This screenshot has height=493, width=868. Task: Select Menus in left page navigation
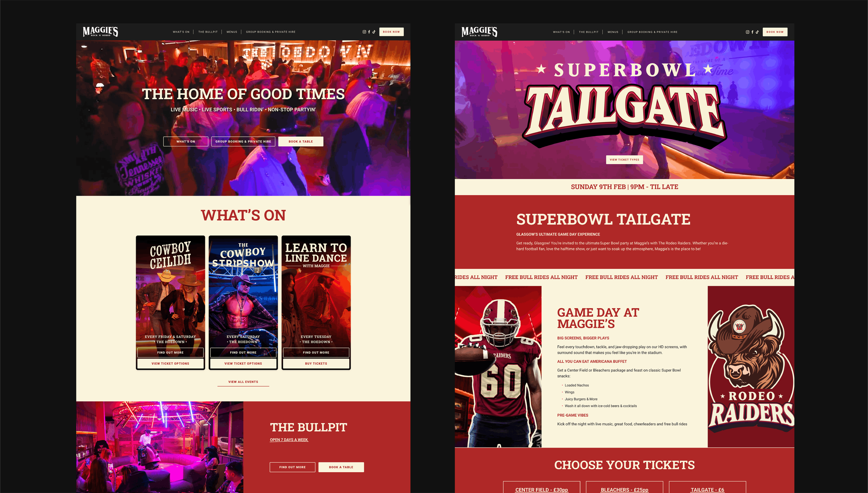pos(232,32)
